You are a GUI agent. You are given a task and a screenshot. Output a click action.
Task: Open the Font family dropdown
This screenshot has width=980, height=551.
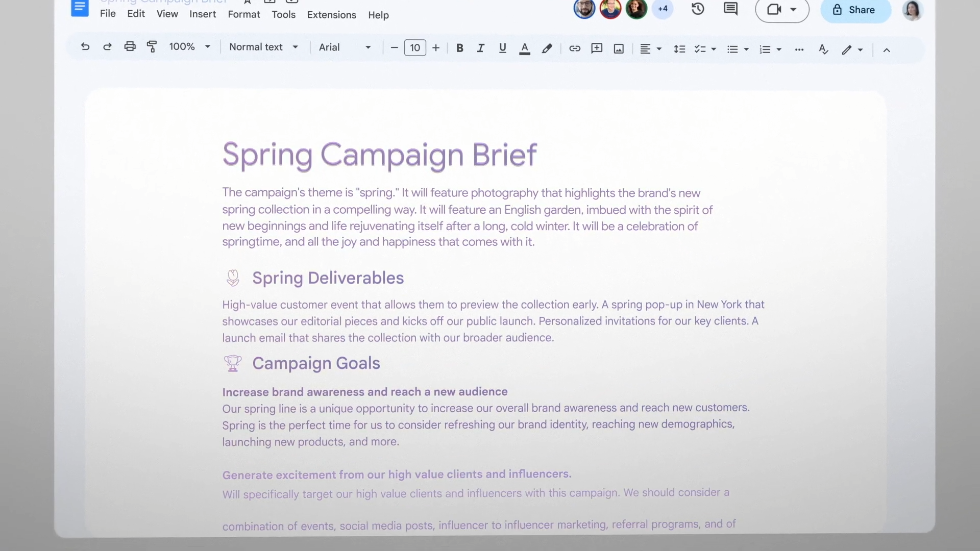click(345, 47)
